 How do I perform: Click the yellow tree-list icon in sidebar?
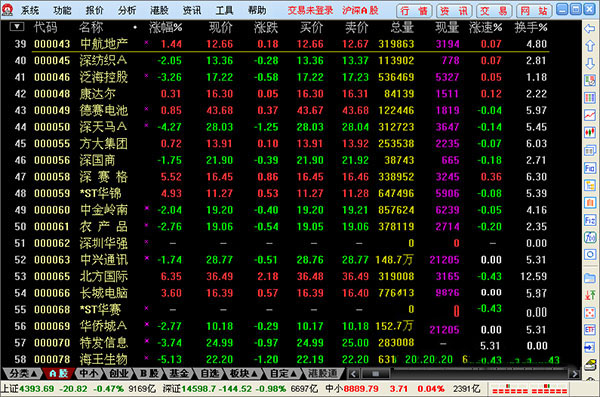pyautogui.click(x=590, y=185)
